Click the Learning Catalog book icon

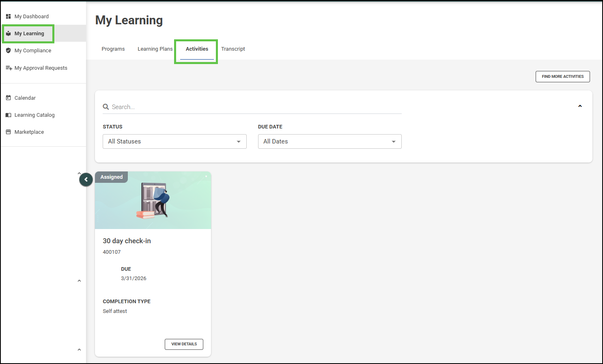click(x=8, y=115)
